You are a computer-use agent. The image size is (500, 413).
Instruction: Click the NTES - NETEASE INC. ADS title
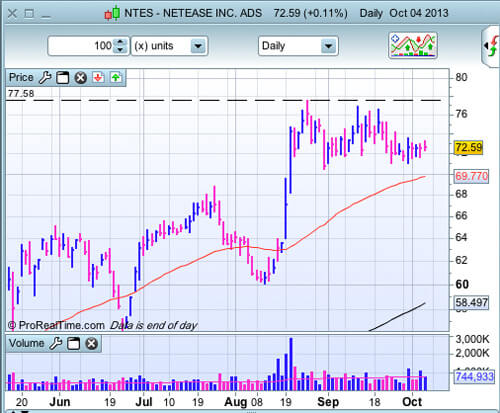193,13
